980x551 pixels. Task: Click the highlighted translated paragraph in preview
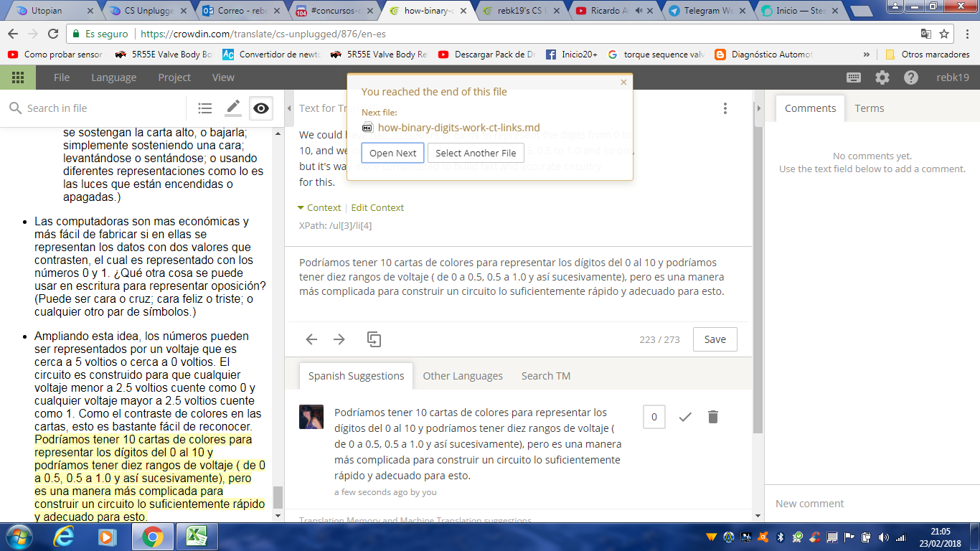(150, 478)
